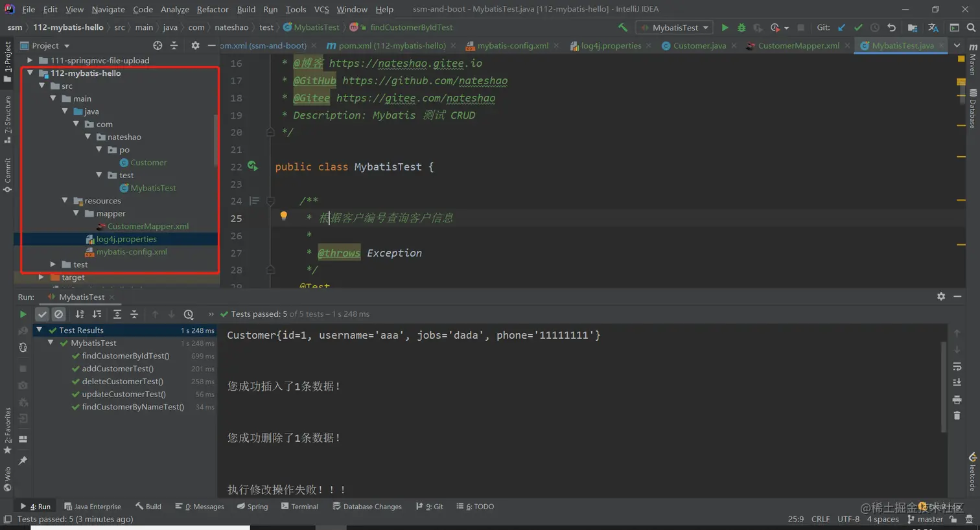This screenshot has height=530, width=980.
Task: Select CustomerMapper.xml in project tree
Action: [148, 226]
